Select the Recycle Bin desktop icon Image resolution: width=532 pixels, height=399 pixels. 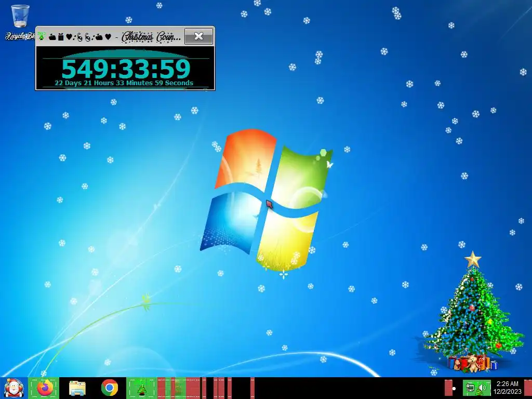pos(20,22)
